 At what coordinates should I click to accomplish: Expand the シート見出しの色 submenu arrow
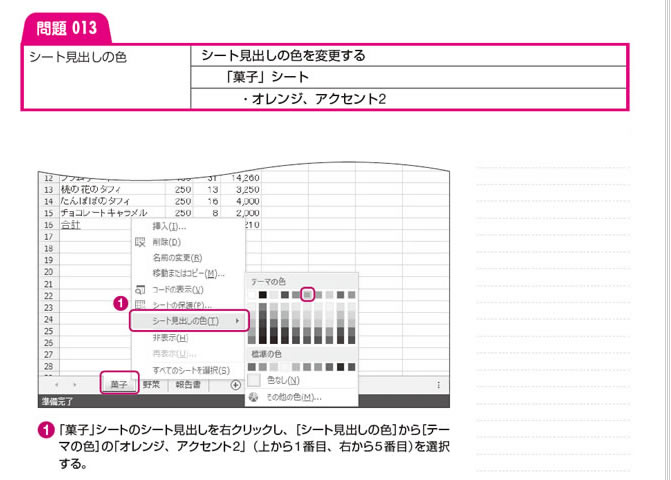(x=237, y=321)
